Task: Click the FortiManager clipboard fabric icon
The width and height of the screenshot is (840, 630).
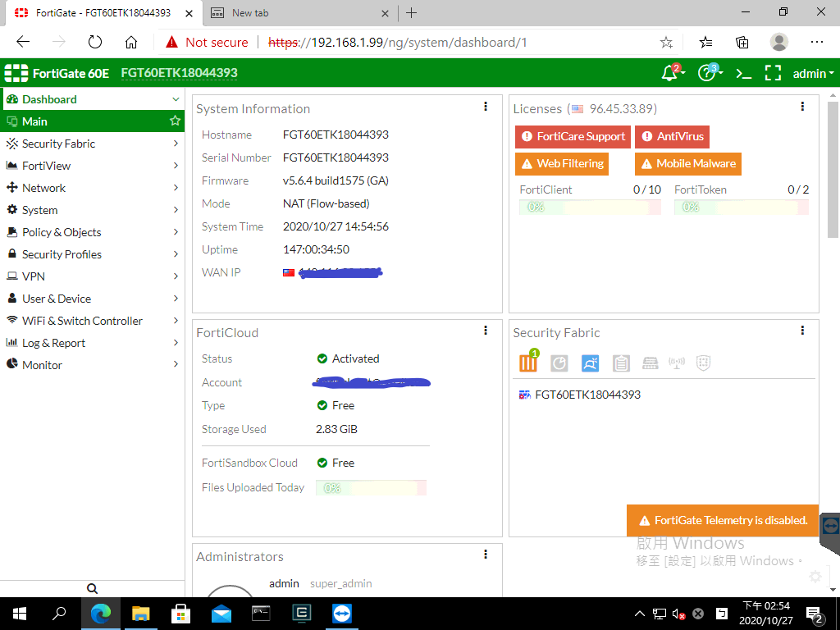Action: [621, 363]
